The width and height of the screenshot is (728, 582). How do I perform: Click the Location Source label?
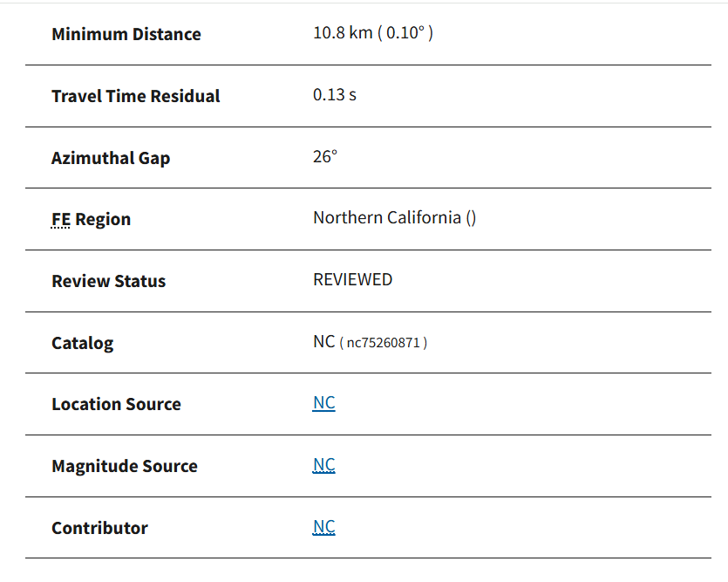pos(116,404)
